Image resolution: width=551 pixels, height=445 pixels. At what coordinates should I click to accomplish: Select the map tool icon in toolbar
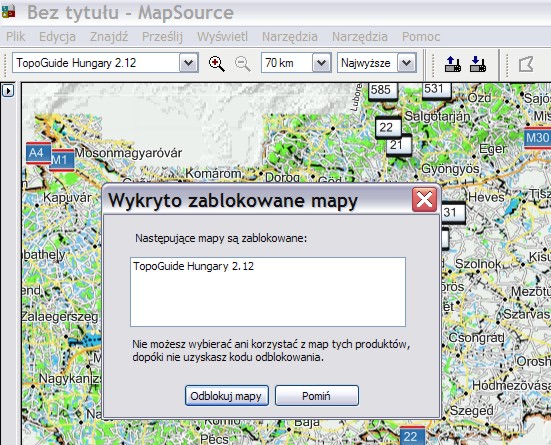526,64
